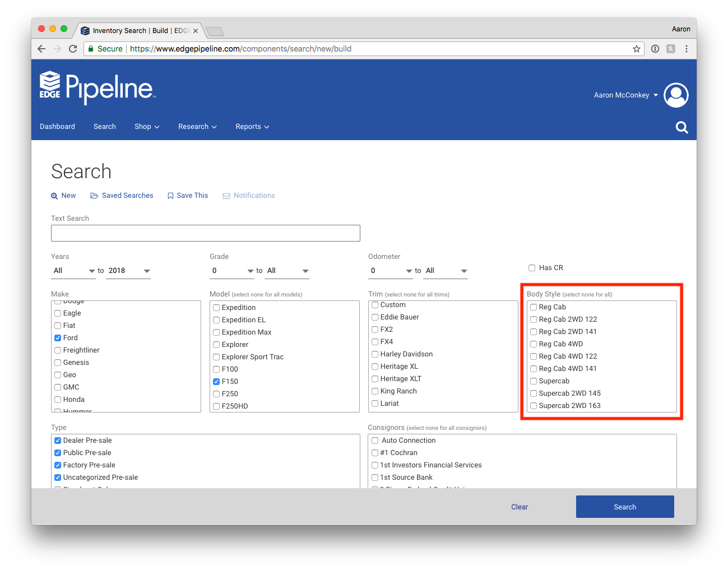Image resolution: width=728 pixels, height=570 pixels.
Task: Expand the Reports menu
Action: [x=252, y=127]
